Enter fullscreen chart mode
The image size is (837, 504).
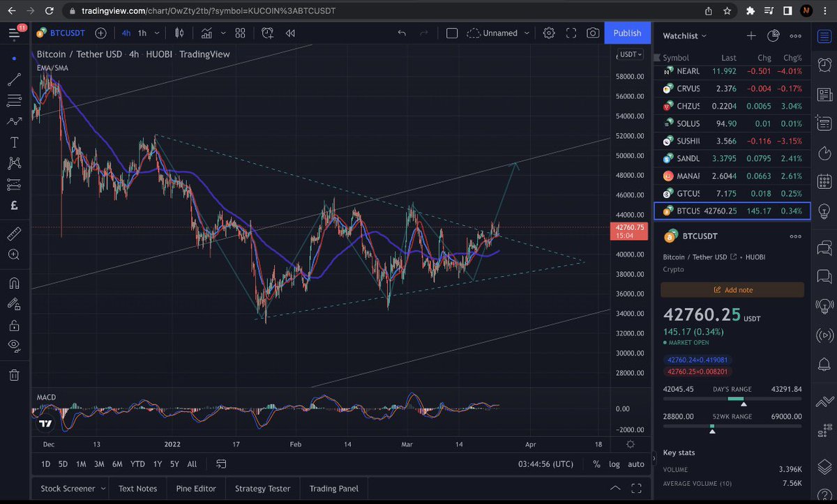point(571,33)
